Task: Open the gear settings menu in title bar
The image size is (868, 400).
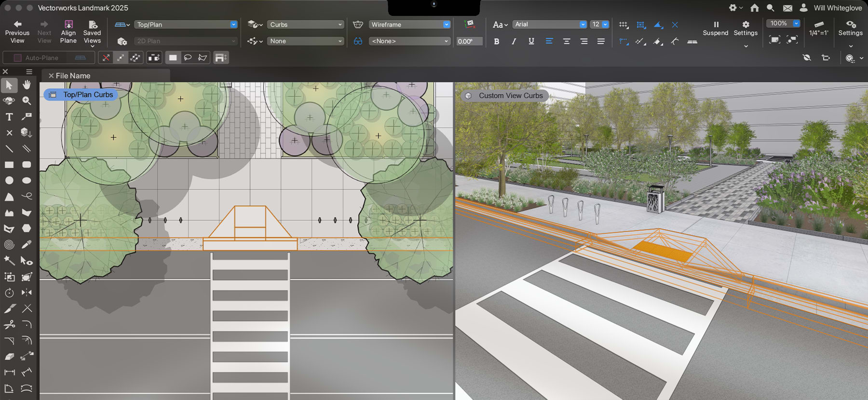Action: [735, 8]
